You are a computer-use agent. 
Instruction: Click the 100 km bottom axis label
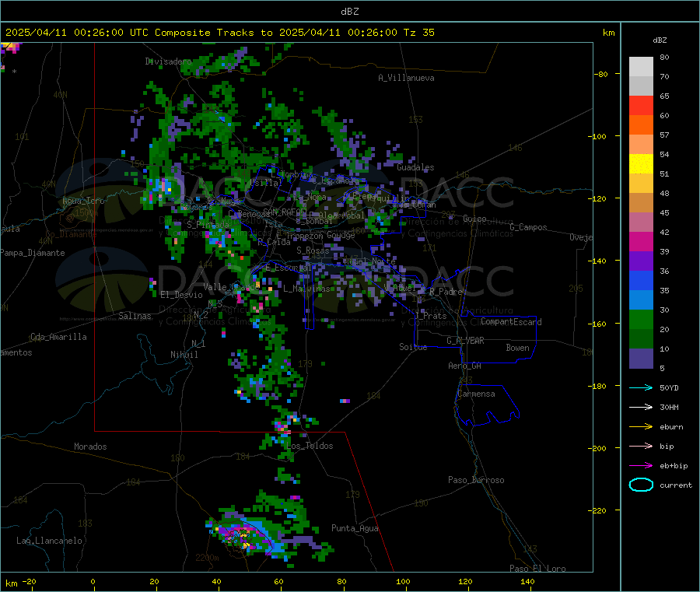click(403, 581)
